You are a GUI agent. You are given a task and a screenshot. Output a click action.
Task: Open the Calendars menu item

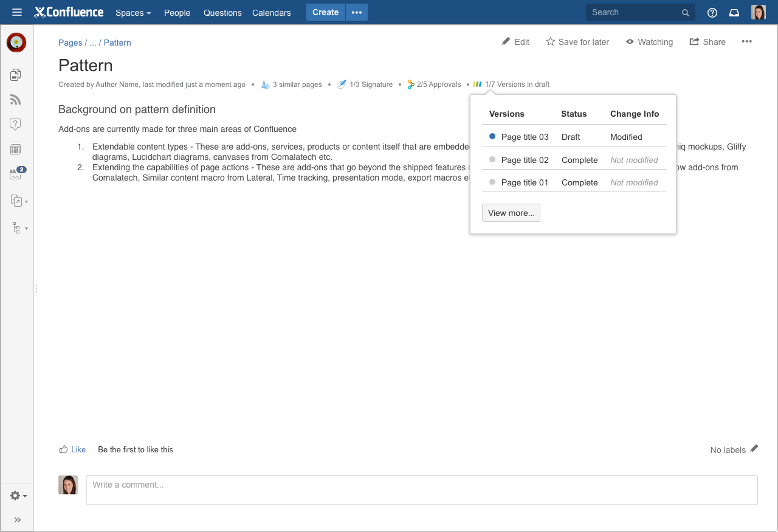coord(271,13)
